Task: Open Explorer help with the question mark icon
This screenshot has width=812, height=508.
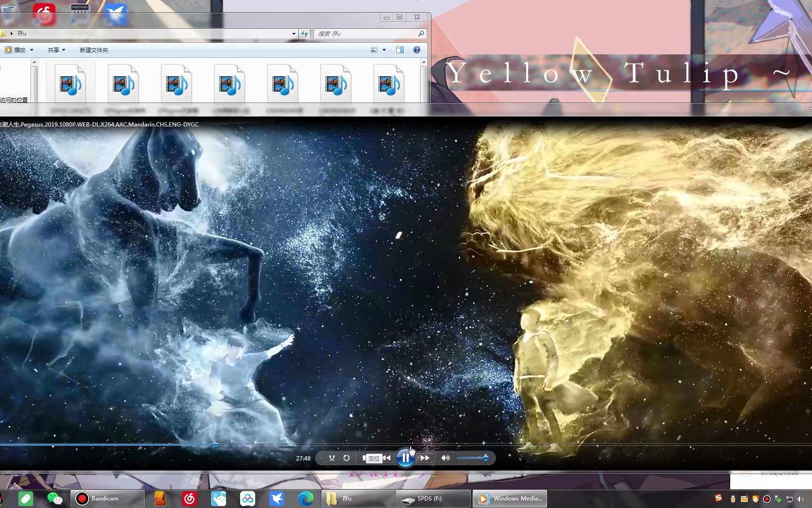Action: pos(417,50)
